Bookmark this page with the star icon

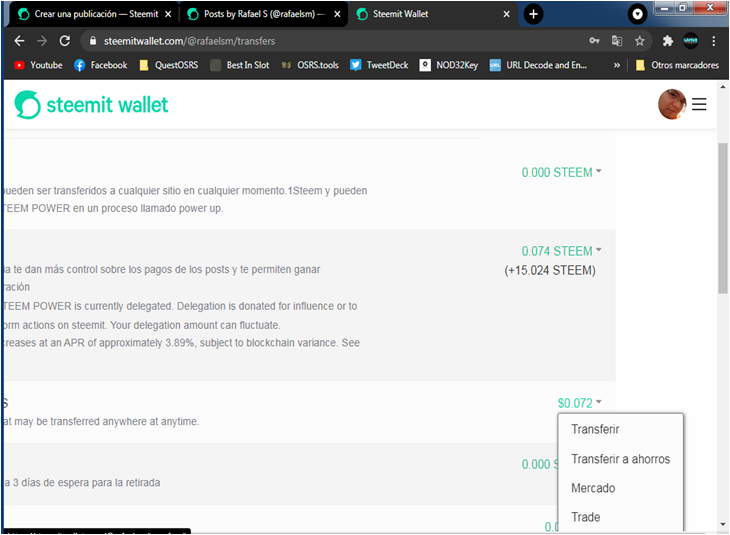[640, 41]
